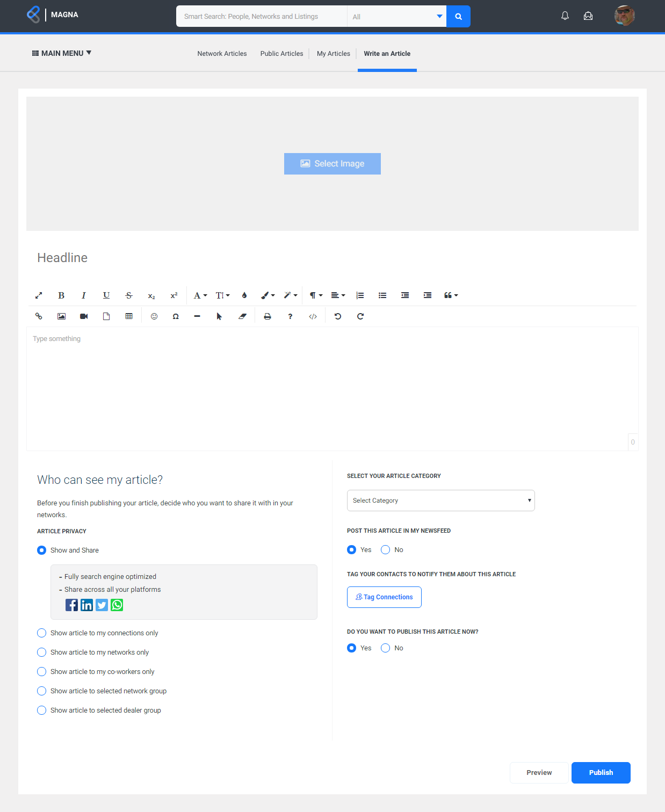Click the Publish button

click(x=601, y=773)
